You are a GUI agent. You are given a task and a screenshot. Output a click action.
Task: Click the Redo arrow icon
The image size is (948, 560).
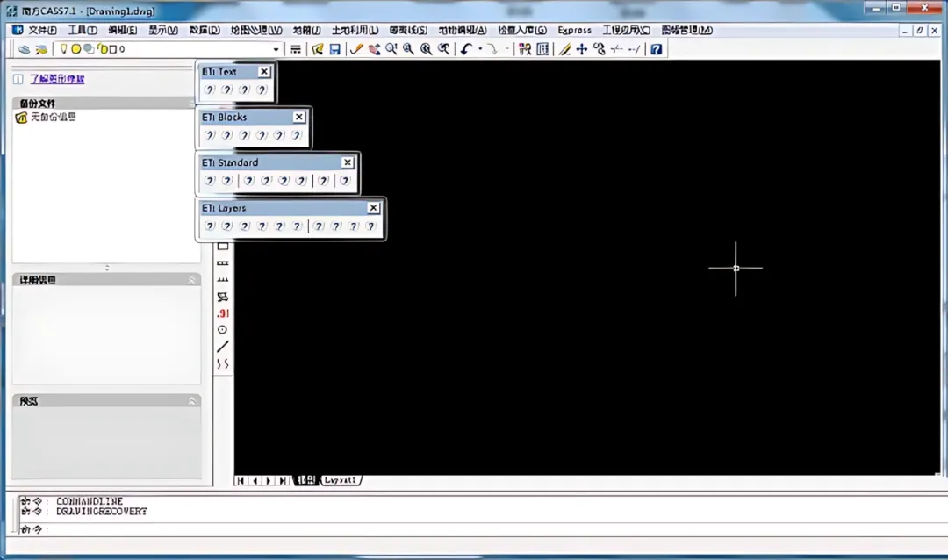(x=492, y=49)
